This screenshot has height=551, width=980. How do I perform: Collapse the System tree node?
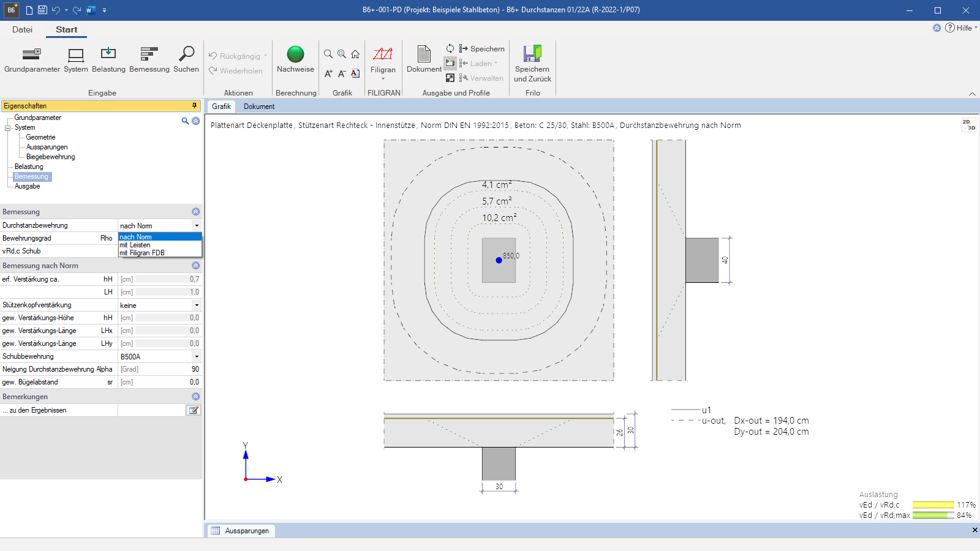click(x=8, y=128)
